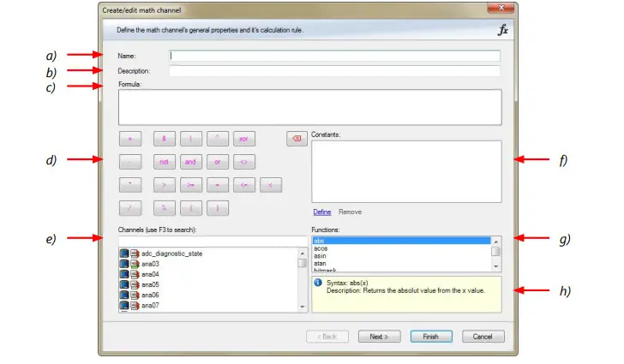Screen dimensions: 624x364
Task: Insert the logical or operator
Action: pos(218,162)
